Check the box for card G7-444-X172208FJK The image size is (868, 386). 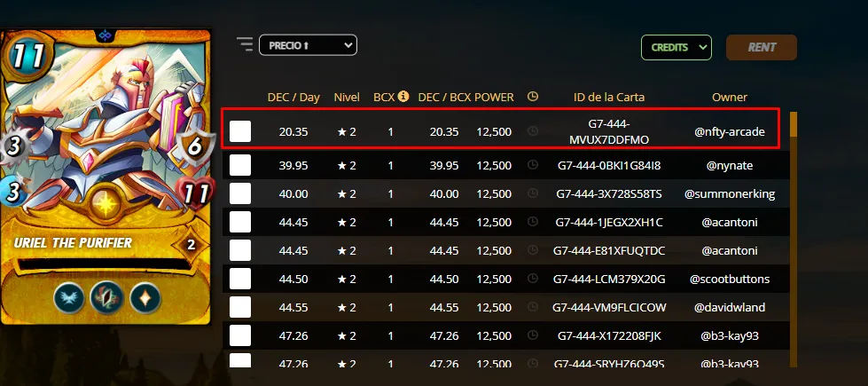240,335
